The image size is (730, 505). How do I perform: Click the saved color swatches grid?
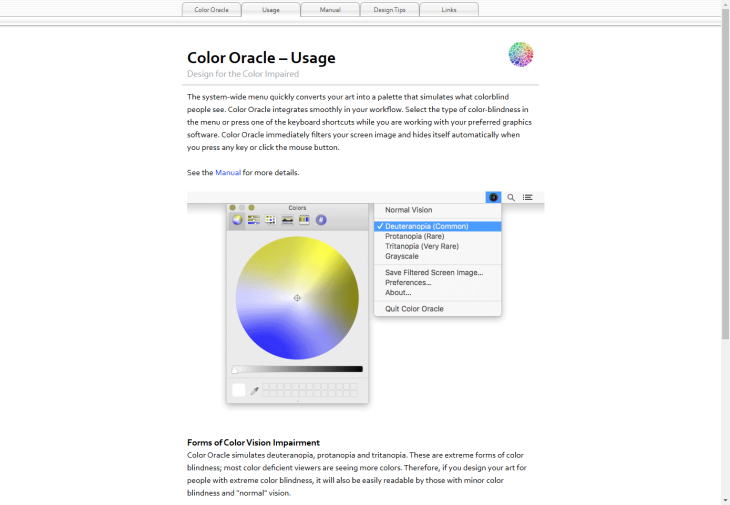click(310, 390)
